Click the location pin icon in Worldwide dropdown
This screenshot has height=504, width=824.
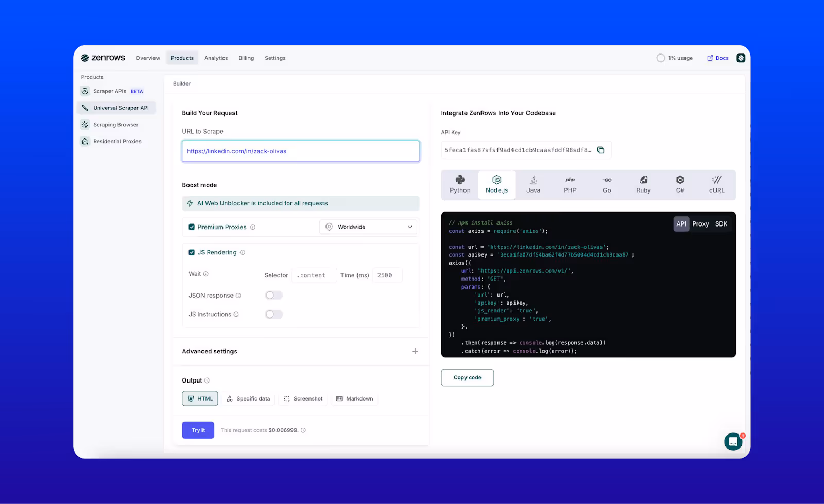tap(329, 227)
